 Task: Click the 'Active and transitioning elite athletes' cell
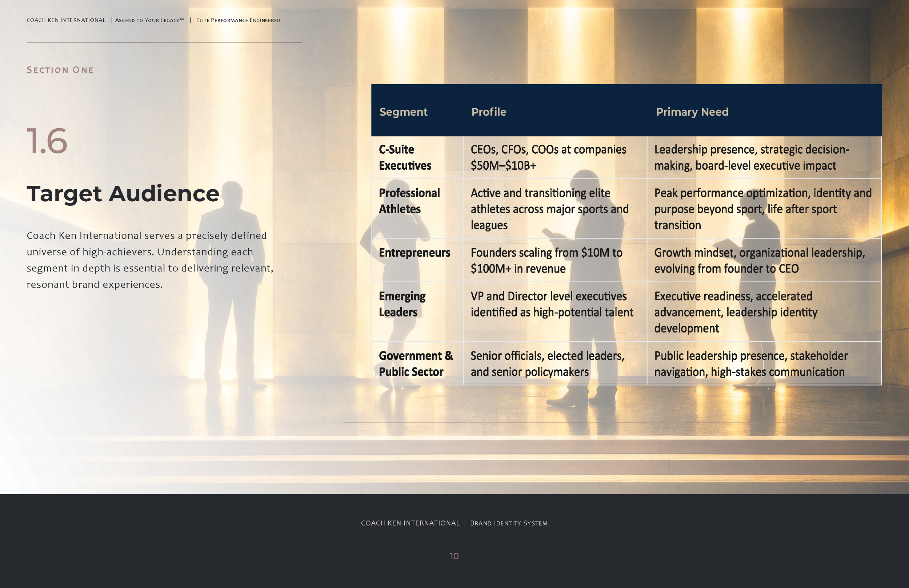coord(555,209)
